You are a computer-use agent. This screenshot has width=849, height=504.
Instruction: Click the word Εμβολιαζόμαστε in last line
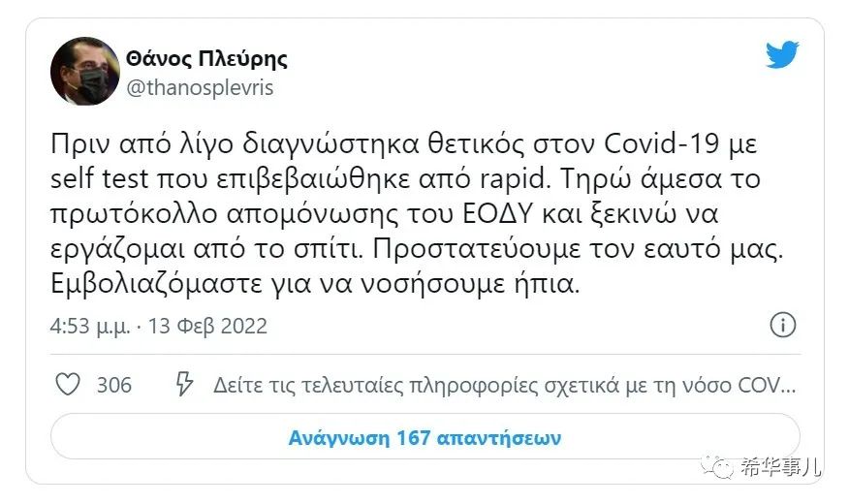[x=156, y=284]
